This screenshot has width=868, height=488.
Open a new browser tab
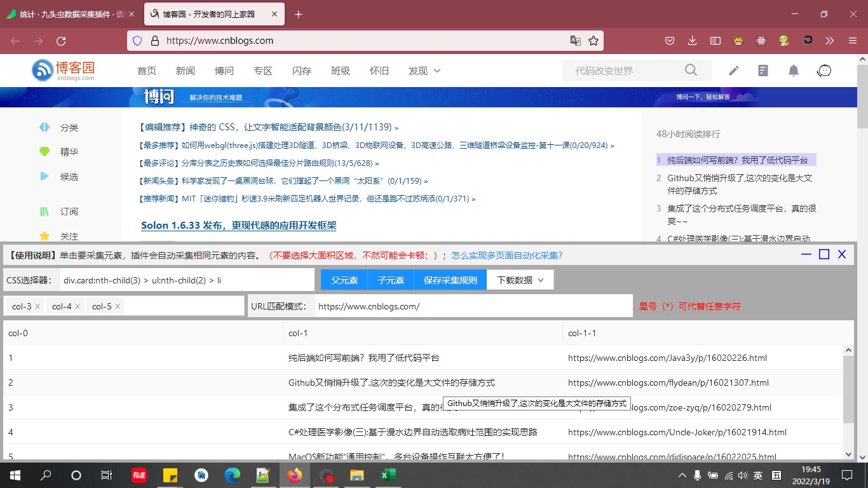click(x=299, y=14)
